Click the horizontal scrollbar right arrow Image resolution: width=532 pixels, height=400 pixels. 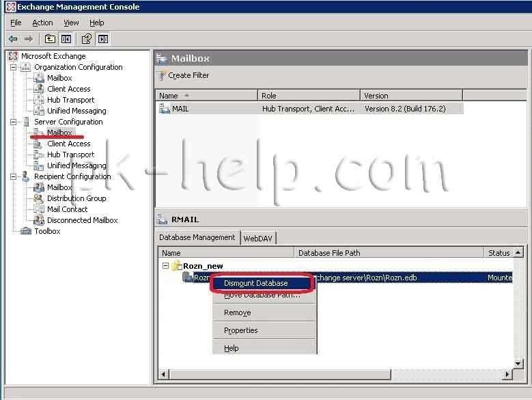click(507, 375)
